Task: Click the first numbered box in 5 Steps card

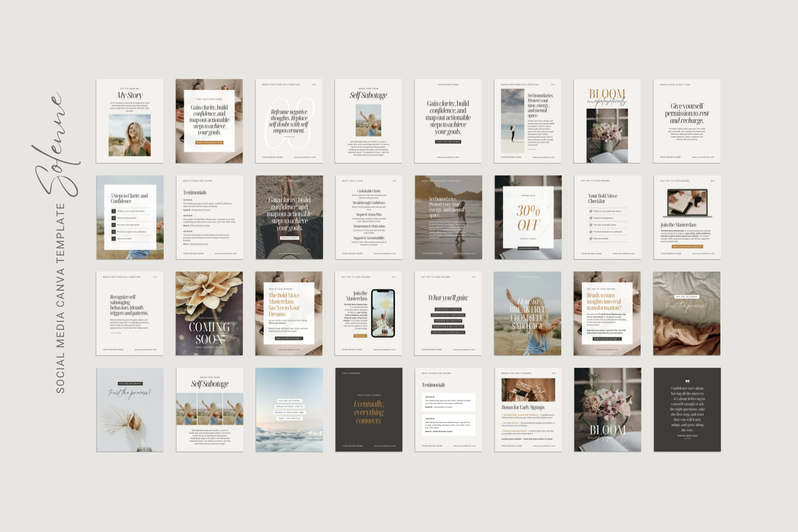Action: tap(114, 211)
